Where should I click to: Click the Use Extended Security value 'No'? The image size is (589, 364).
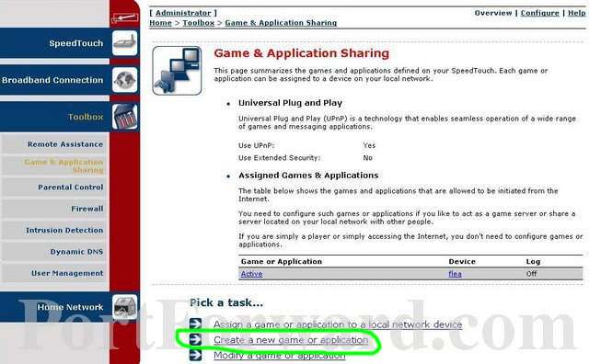pyautogui.click(x=368, y=158)
